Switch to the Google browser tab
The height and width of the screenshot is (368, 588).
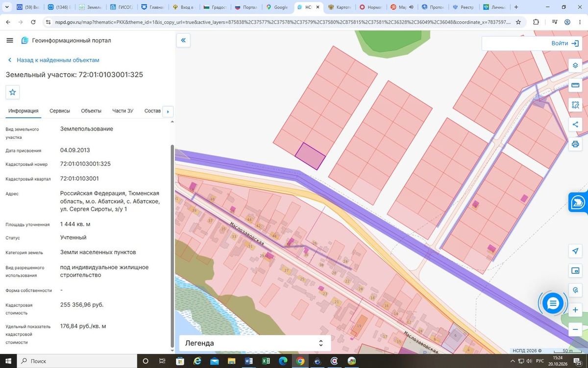click(278, 7)
